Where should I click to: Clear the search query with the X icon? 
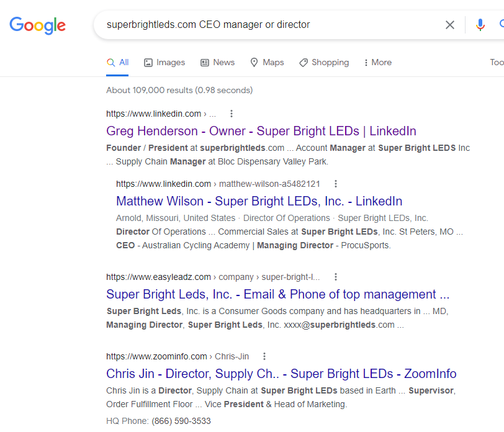point(449,25)
